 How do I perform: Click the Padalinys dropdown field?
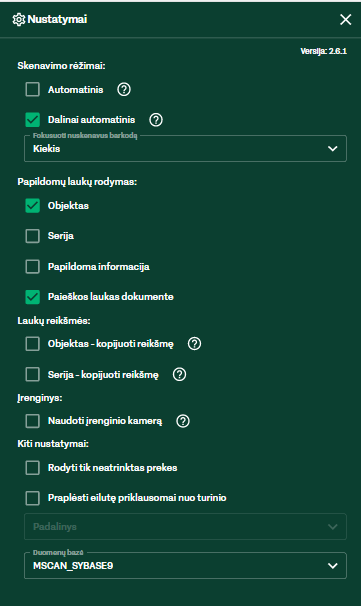(186, 526)
